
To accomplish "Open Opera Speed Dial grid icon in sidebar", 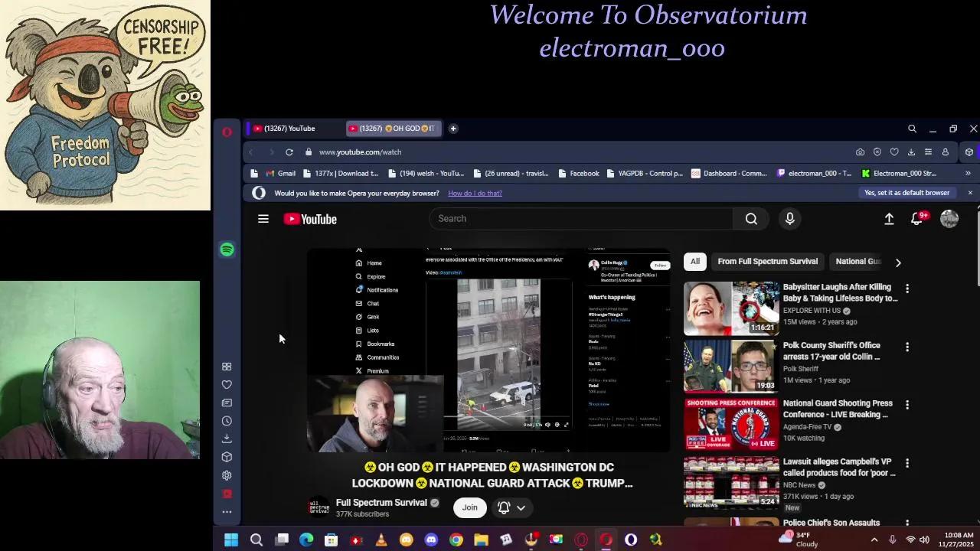I will (227, 367).
